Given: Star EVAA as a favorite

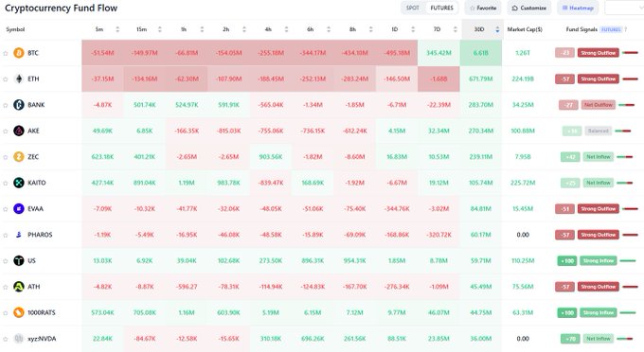Looking at the screenshot, I should [x=6, y=209].
